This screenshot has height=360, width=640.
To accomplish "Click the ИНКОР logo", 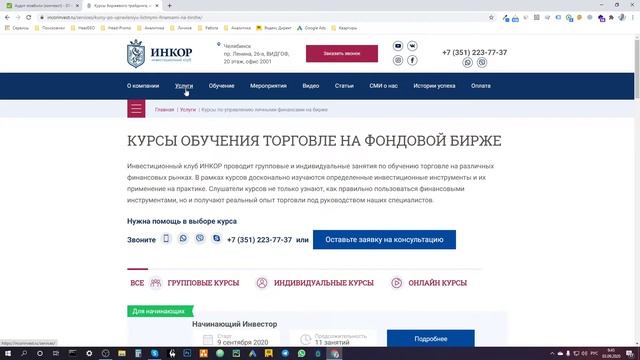I will click(159, 53).
